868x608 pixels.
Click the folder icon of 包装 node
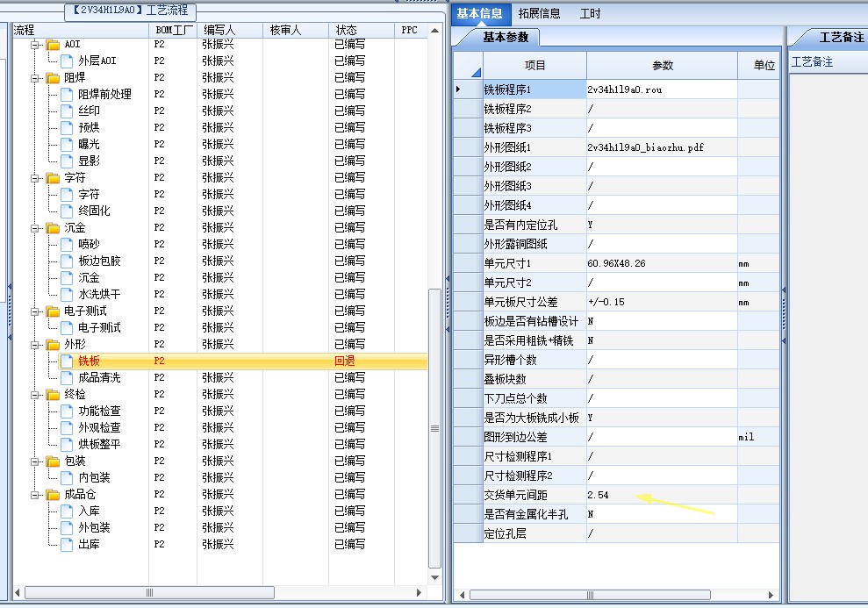click(53, 461)
